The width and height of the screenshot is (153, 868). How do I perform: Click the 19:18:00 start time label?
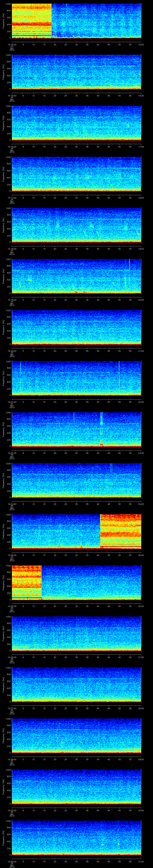point(12,249)
